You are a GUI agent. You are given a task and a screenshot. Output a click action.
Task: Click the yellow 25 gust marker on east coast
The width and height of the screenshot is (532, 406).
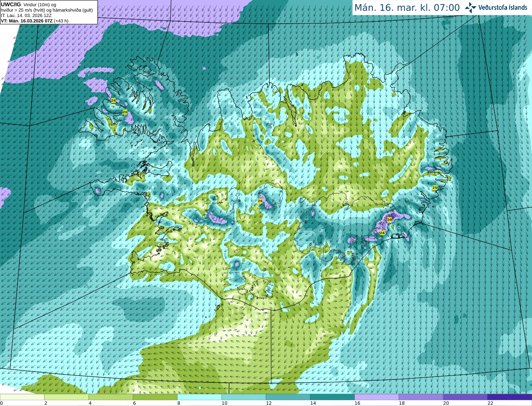[x=435, y=188]
